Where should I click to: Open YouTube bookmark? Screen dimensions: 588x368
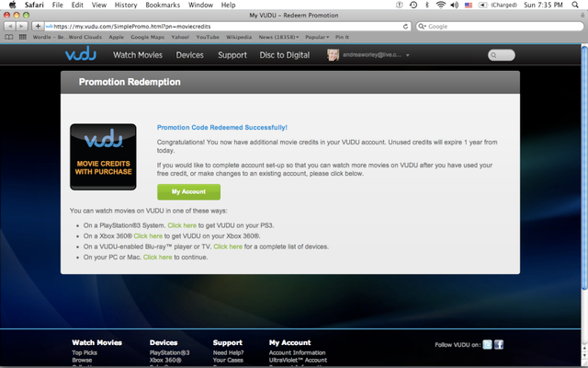click(x=208, y=37)
